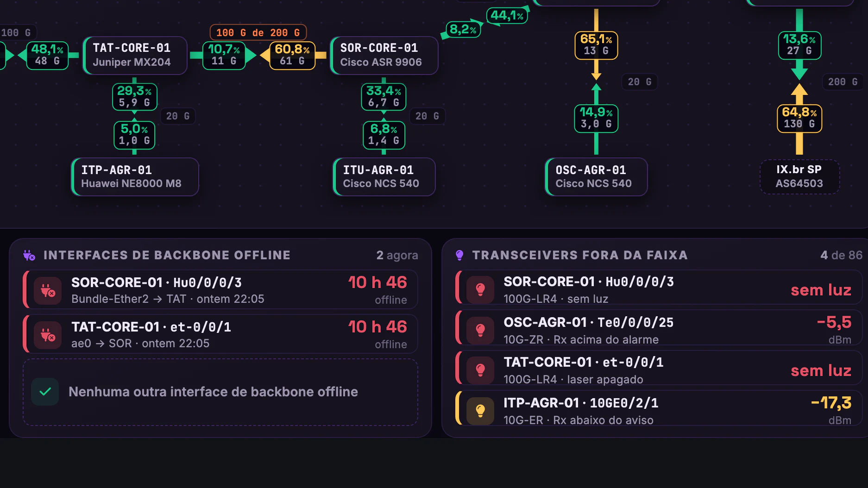Click the 14,9% 3,0 G link badge

(x=596, y=118)
